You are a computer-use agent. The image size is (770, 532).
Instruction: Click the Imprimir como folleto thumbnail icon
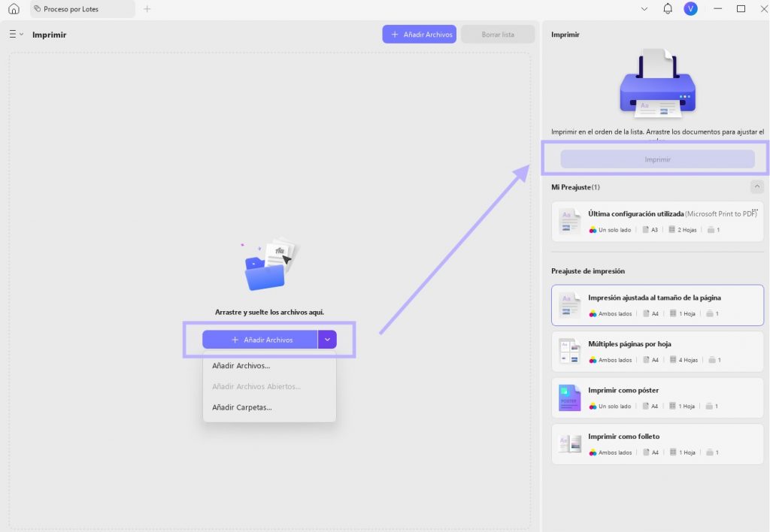point(570,444)
